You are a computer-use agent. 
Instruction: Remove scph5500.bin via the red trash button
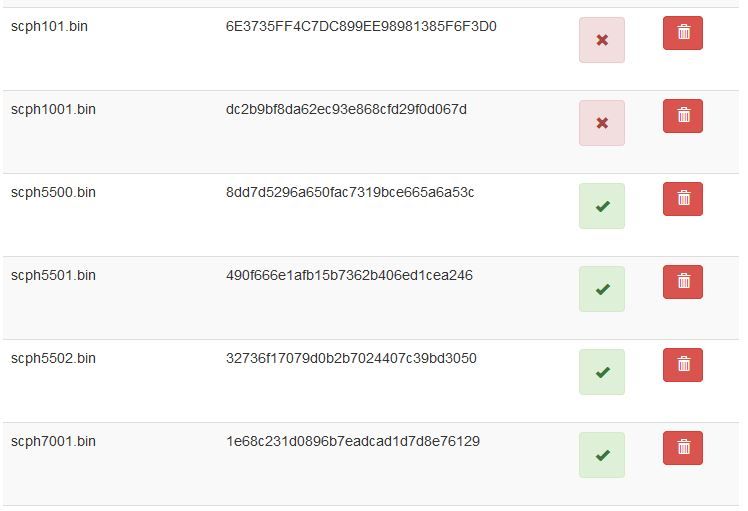tap(682, 199)
